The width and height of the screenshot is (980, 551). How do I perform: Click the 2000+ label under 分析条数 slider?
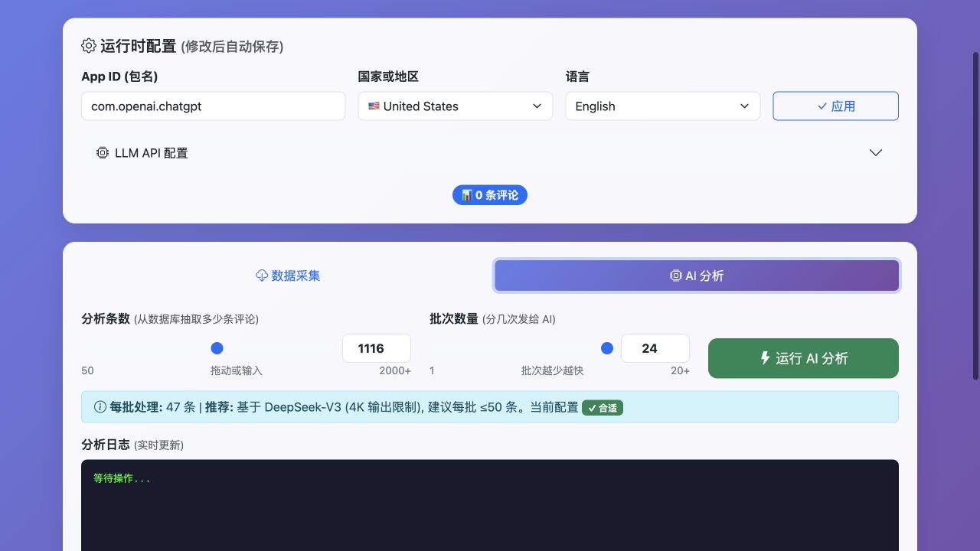(395, 370)
